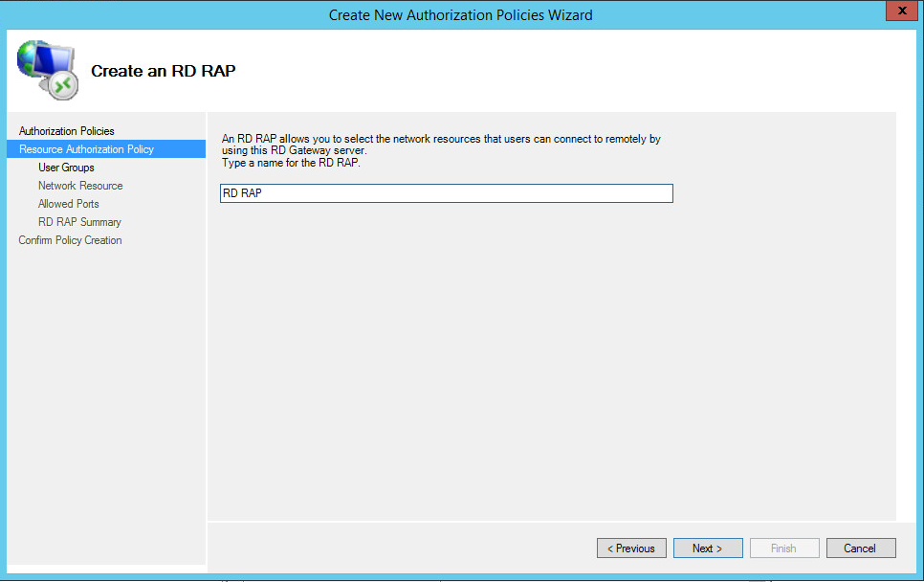Click the 'Type a name for the RD RAP' label

point(291,162)
